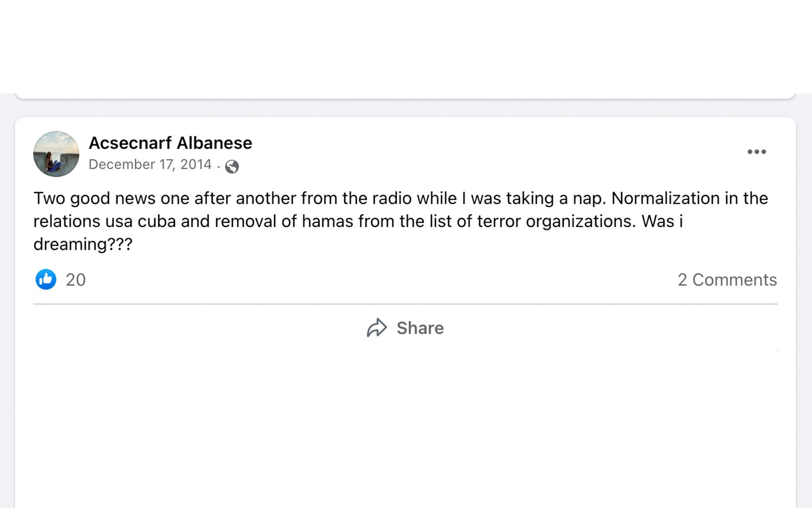Open the Acsecnarf Albanese profile name link
Screen dimensions: 812x508
coord(171,143)
